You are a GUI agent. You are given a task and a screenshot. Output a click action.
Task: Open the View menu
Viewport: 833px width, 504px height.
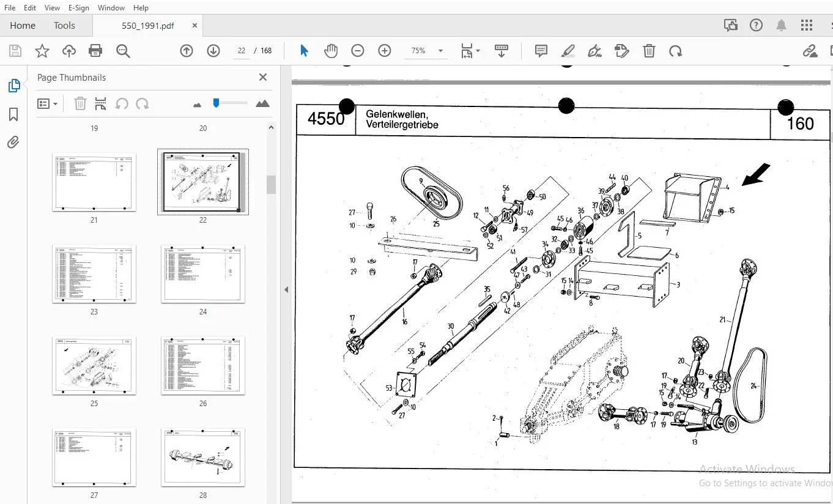pyautogui.click(x=52, y=8)
